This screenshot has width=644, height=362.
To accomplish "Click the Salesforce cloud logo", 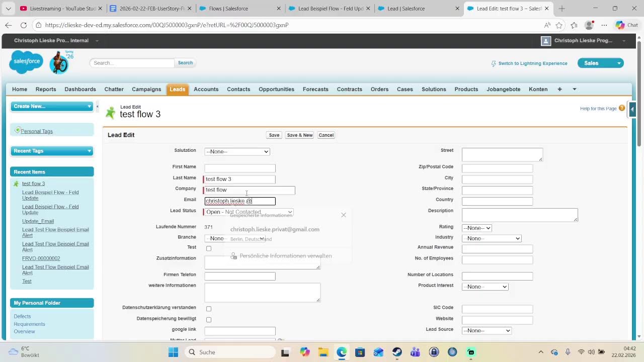I will (26, 62).
